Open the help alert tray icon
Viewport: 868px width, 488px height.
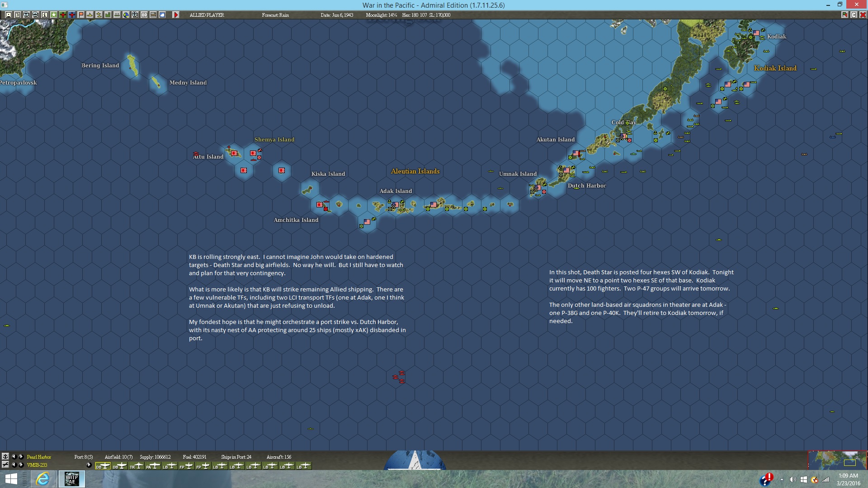pyautogui.click(x=766, y=479)
